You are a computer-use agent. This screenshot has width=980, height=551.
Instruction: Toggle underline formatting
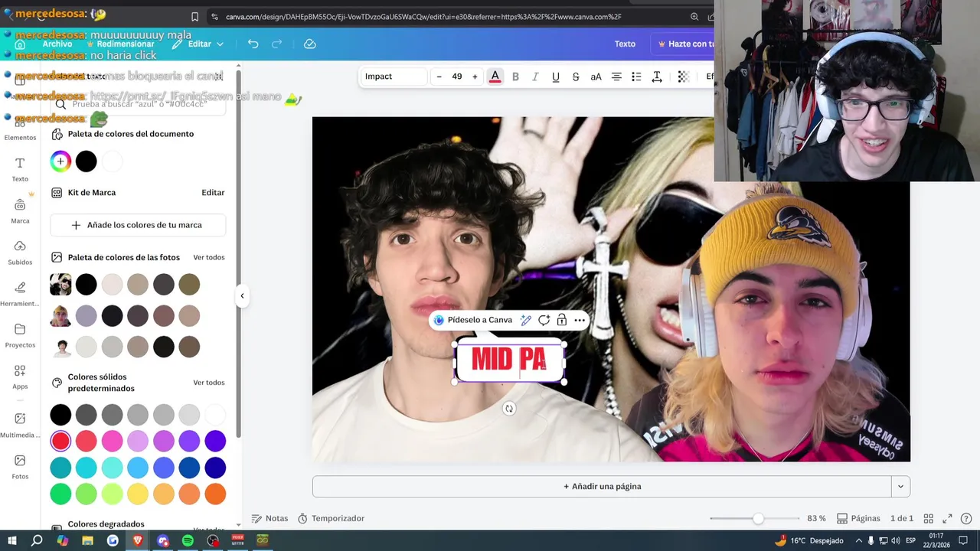click(x=556, y=77)
